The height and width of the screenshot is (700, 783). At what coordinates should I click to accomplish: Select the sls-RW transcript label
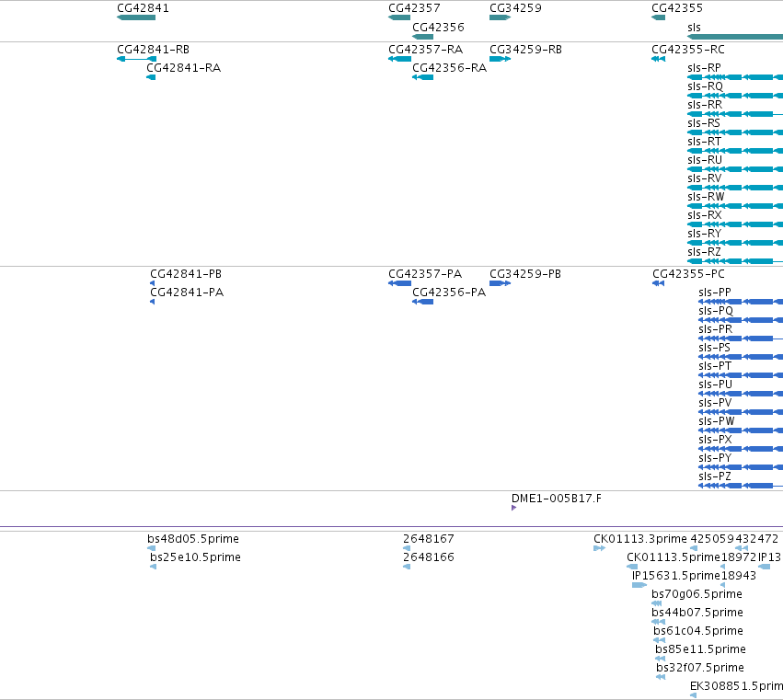(x=706, y=197)
